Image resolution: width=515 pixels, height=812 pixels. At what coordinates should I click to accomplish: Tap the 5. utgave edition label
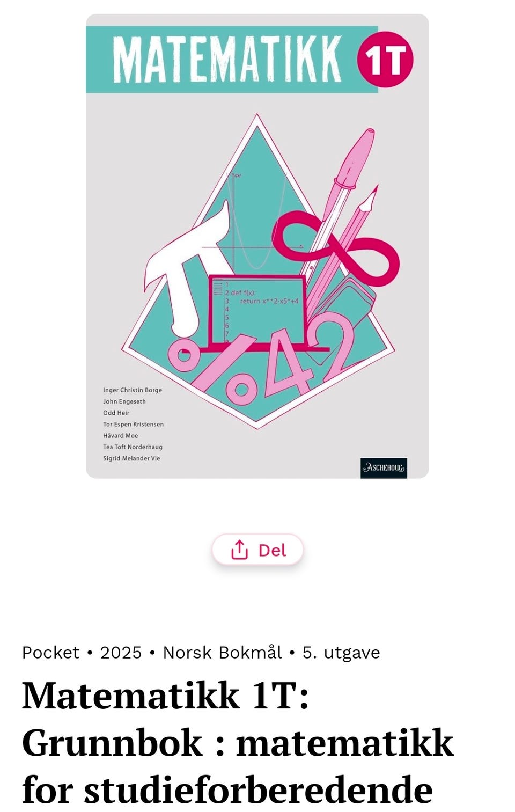point(341,652)
